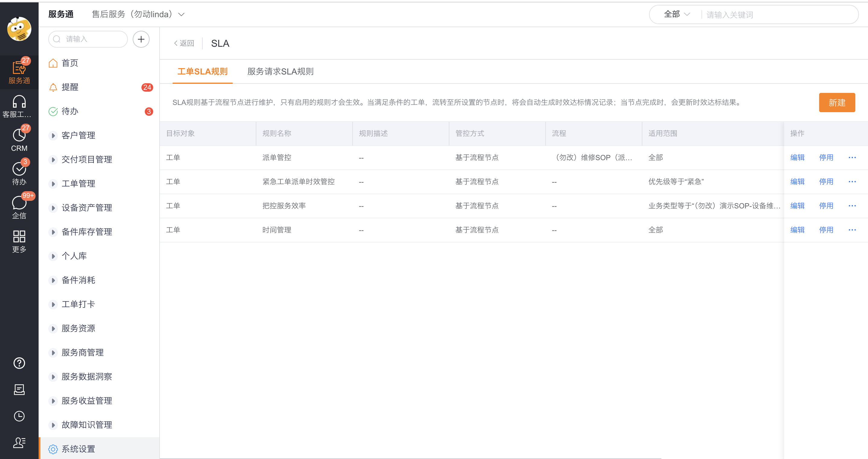
Task: Click the 服务通 title in header
Action: [x=61, y=14]
